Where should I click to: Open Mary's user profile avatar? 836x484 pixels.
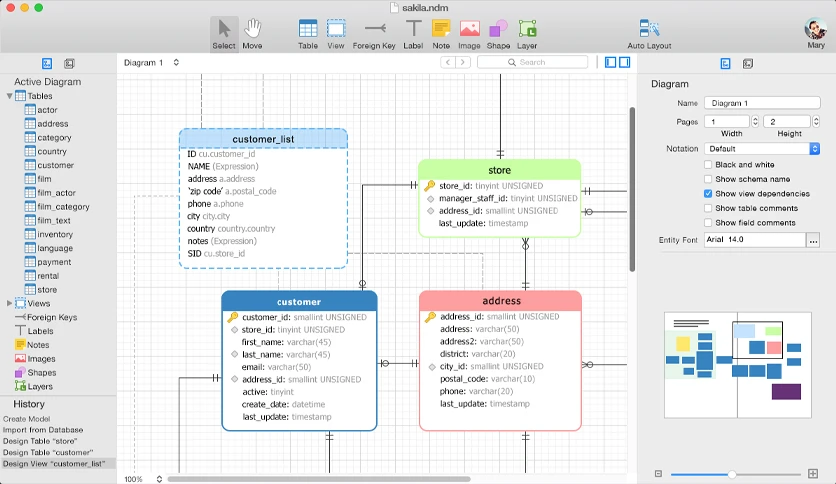click(x=816, y=29)
